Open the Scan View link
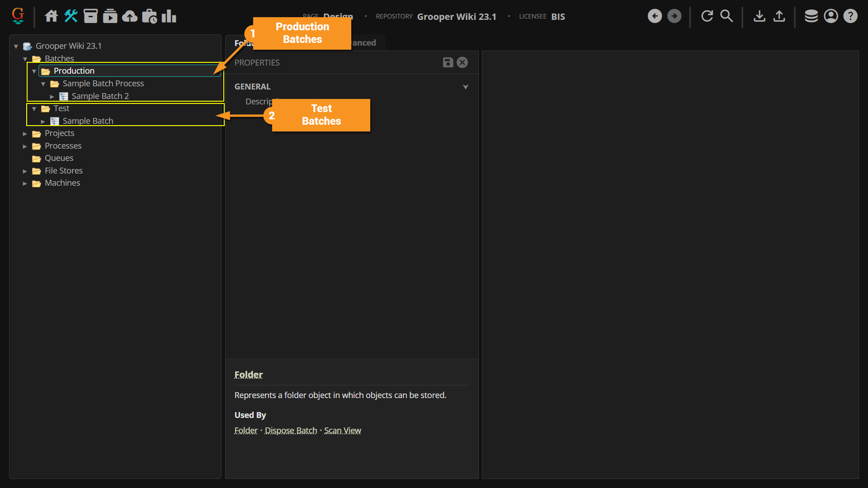868x488 pixels. [342, 431]
